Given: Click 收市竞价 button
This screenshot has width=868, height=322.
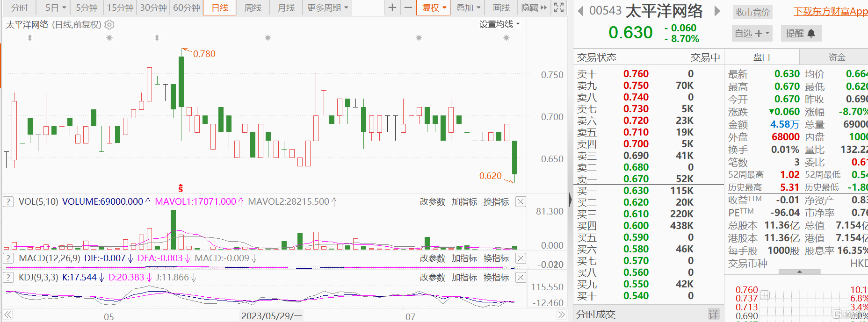Looking at the screenshot, I should 752,12.
